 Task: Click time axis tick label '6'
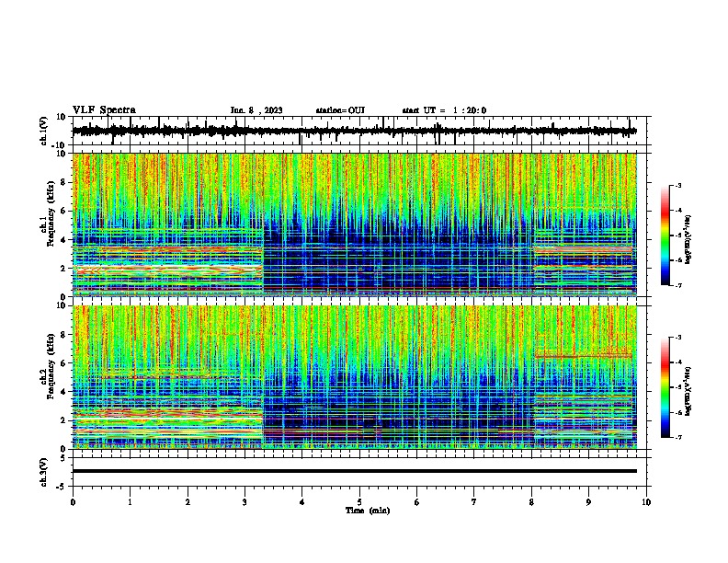pyautogui.click(x=416, y=502)
